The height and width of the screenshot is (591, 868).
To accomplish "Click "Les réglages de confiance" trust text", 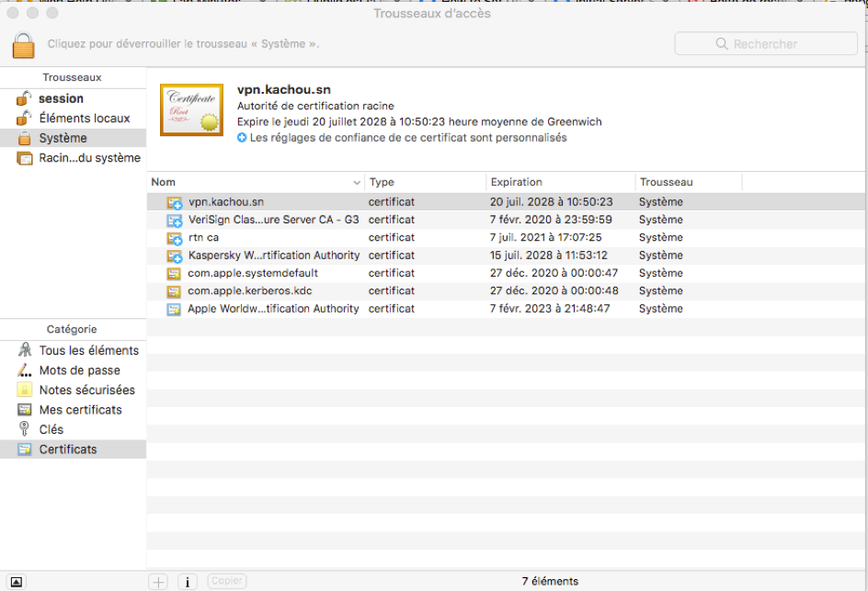I will [408, 138].
